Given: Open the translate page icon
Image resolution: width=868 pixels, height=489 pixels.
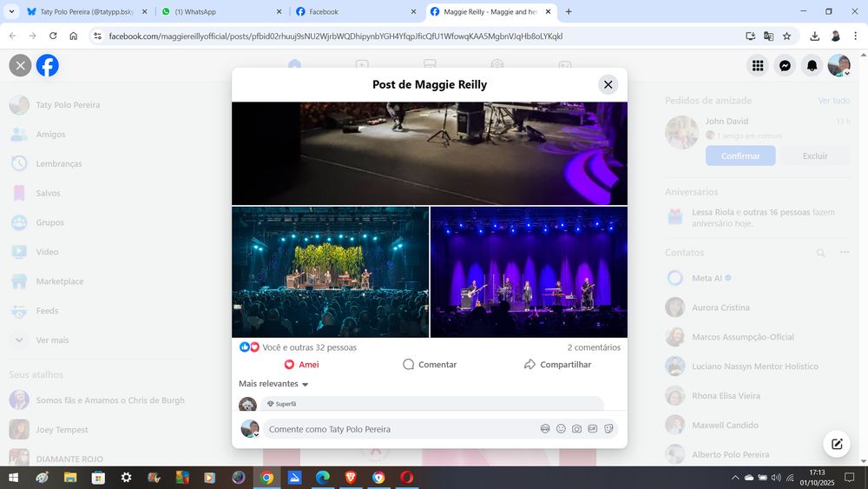Looking at the screenshot, I should coord(768,36).
